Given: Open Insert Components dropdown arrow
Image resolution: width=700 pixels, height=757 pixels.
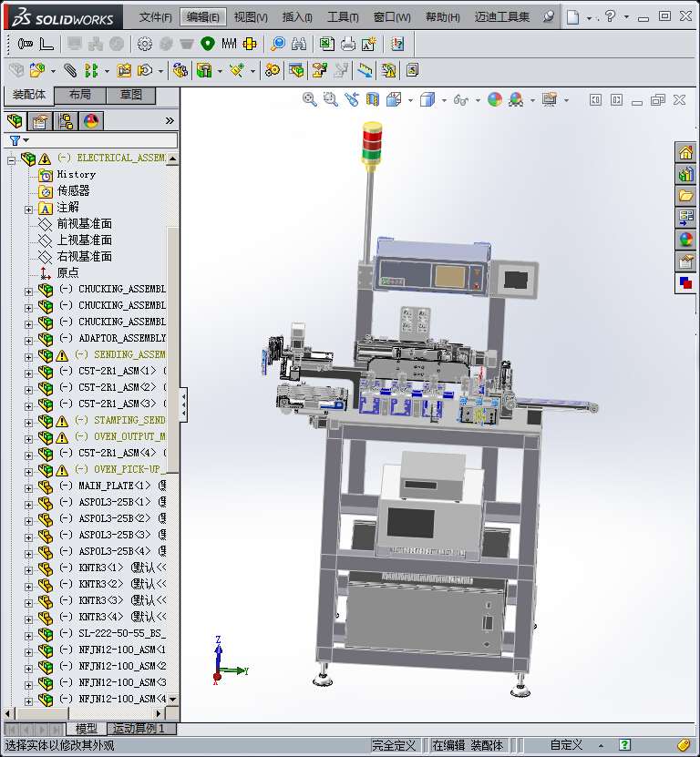Looking at the screenshot, I should pyautogui.click(x=53, y=71).
